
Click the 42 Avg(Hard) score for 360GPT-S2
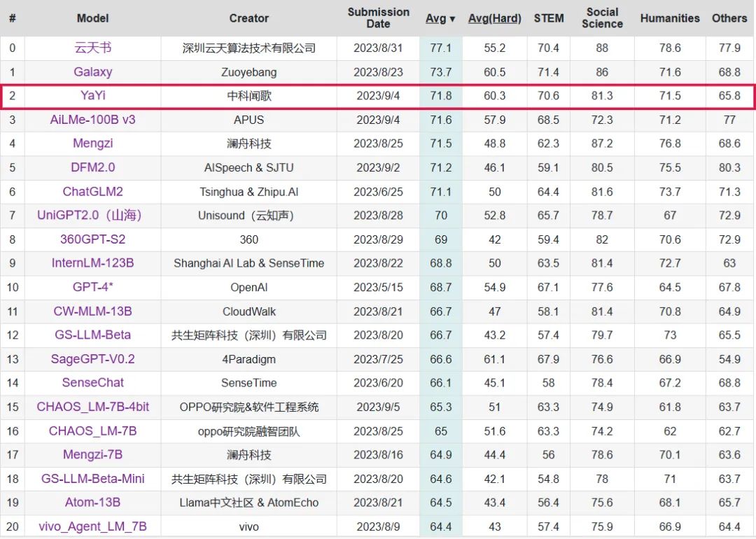pyautogui.click(x=495, y=239)
